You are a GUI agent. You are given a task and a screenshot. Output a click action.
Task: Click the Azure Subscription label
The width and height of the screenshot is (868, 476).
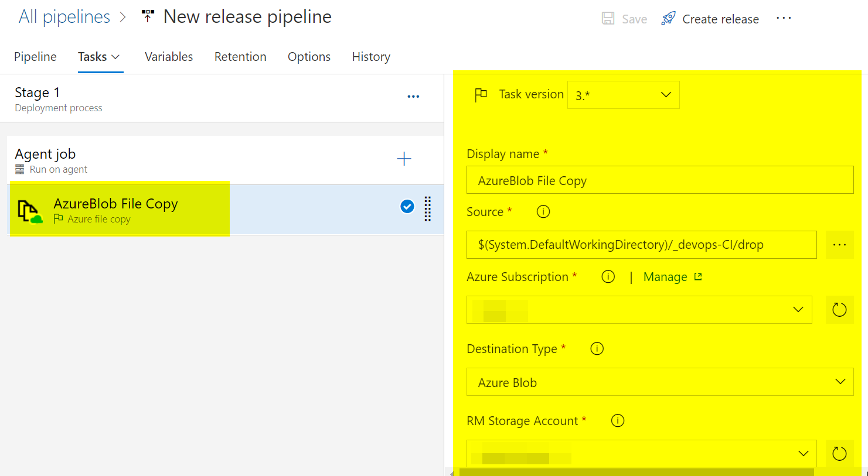518,277
